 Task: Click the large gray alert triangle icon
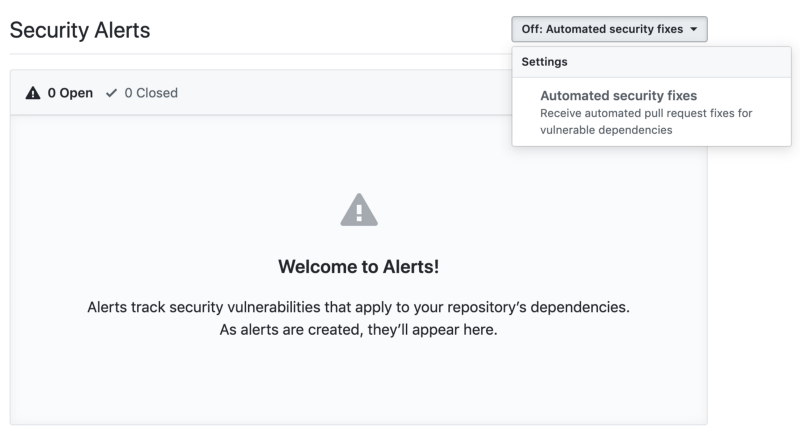pyautogui.click(x=359, y=209)
